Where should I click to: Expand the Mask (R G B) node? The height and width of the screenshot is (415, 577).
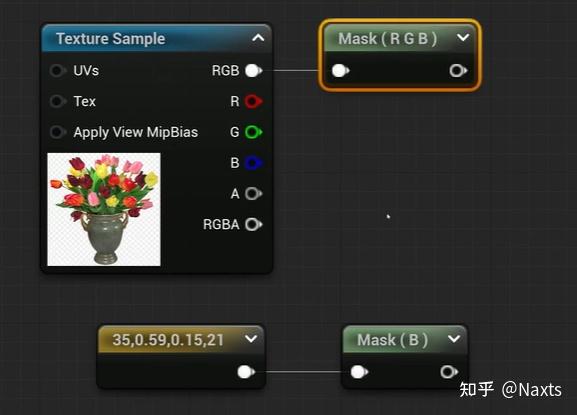463,38
